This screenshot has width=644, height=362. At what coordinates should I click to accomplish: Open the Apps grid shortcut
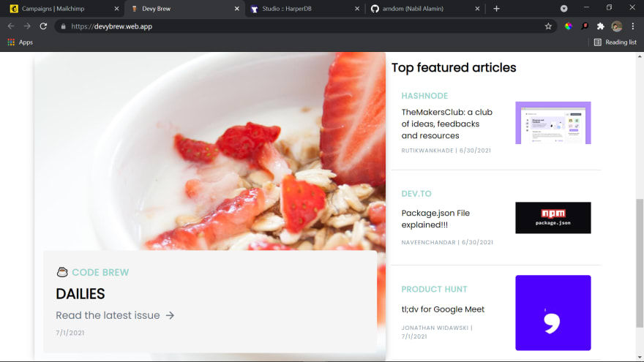(x=20, y=42)
